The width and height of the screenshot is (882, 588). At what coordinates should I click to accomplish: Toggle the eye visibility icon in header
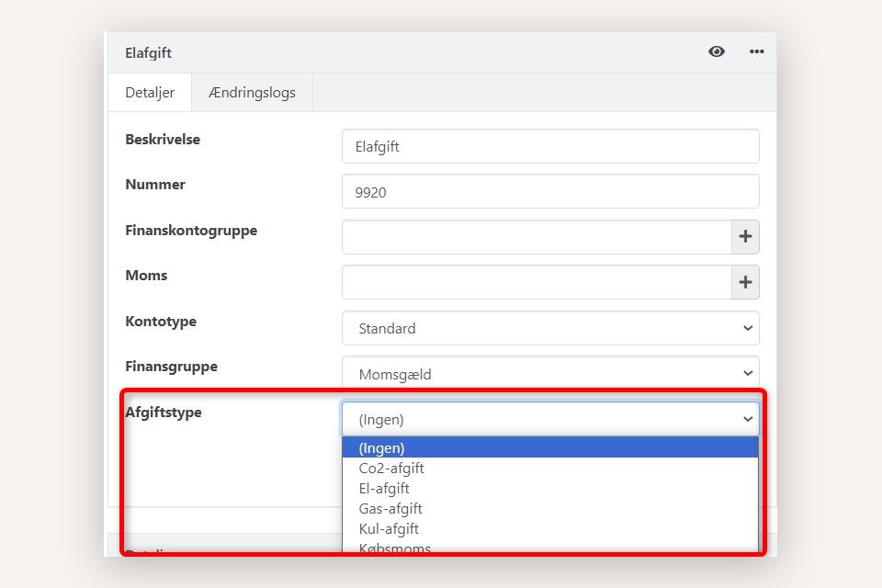click(717, 51)
